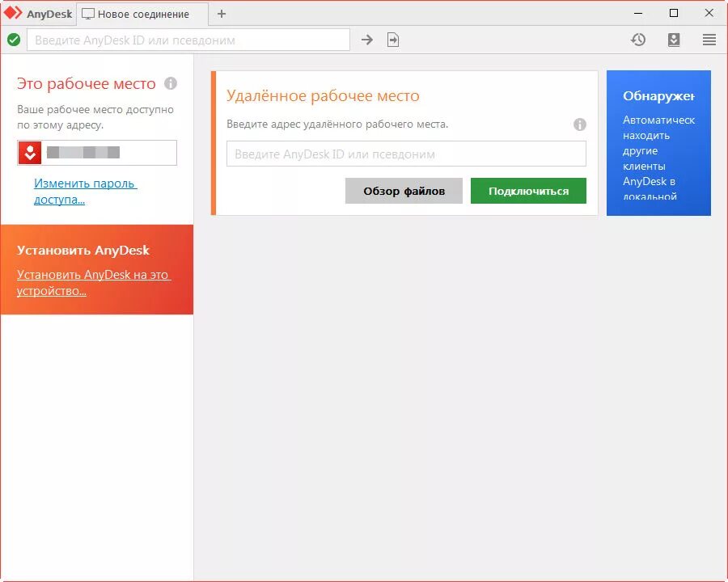Click the green status checkmark icon
This screenshot has width=728, height=582.
click(x=12, y=39)
